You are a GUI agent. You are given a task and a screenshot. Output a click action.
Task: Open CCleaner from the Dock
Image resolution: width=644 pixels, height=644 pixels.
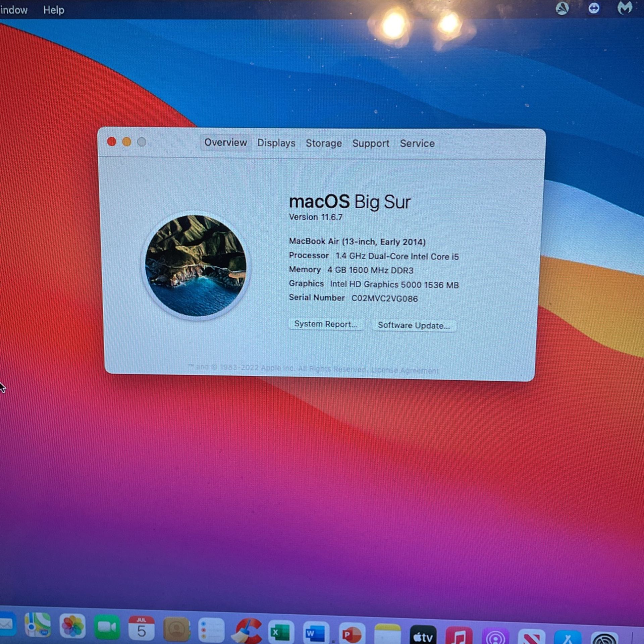point(247,631)
